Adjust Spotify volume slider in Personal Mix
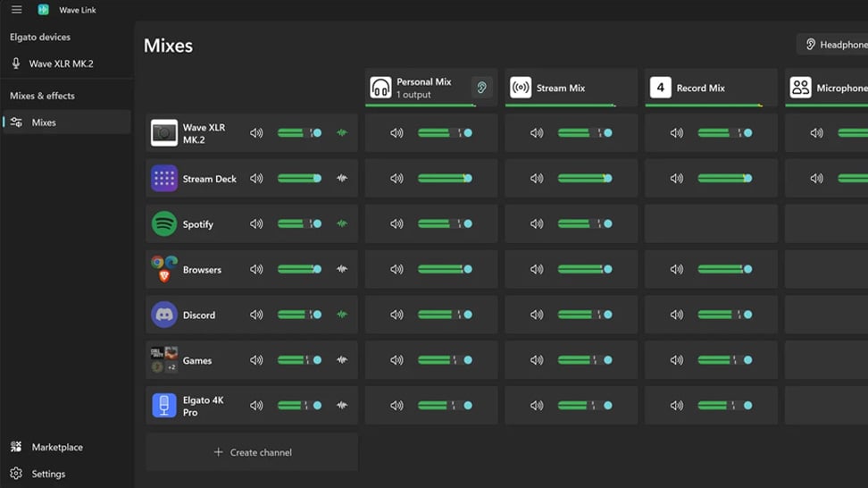Screen dimensions: 868x488 coord(445,223)
